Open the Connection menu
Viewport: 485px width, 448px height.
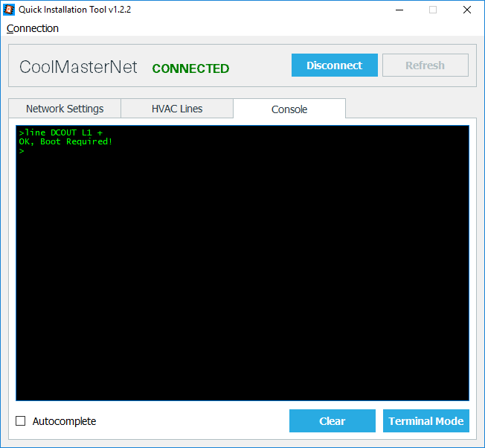tap(33, 28)
